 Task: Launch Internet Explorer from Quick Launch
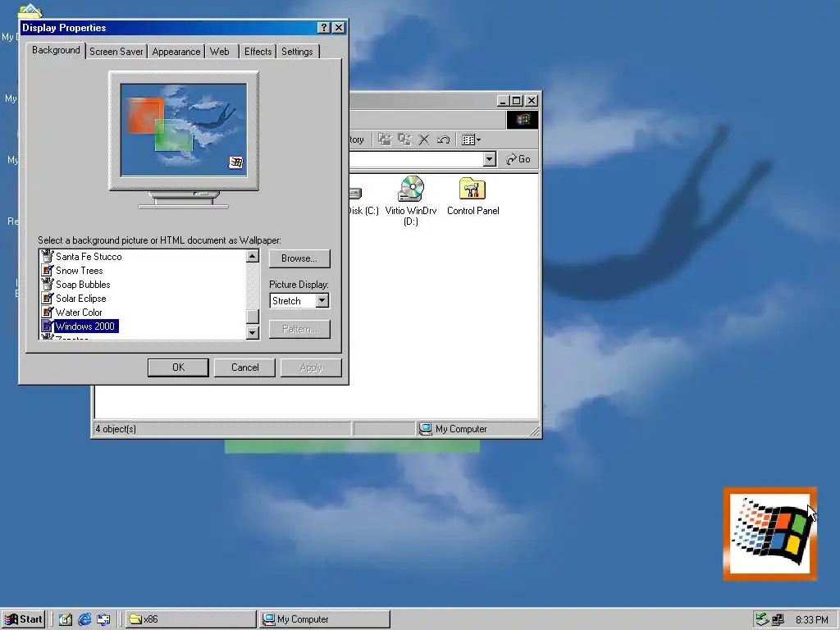click(84, 619)
